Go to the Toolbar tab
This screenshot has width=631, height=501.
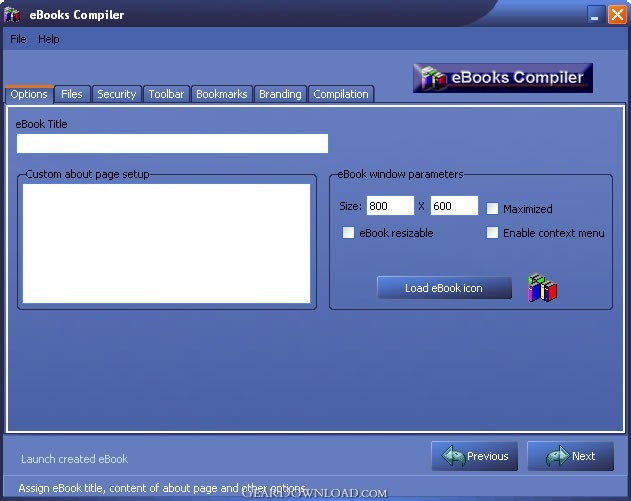[166, 94]
